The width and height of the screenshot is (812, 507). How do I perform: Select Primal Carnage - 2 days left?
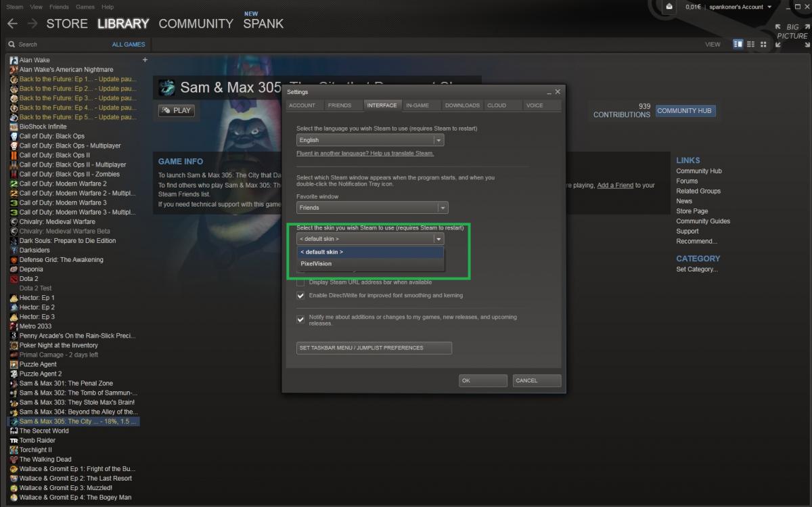(x=59, y=355)
